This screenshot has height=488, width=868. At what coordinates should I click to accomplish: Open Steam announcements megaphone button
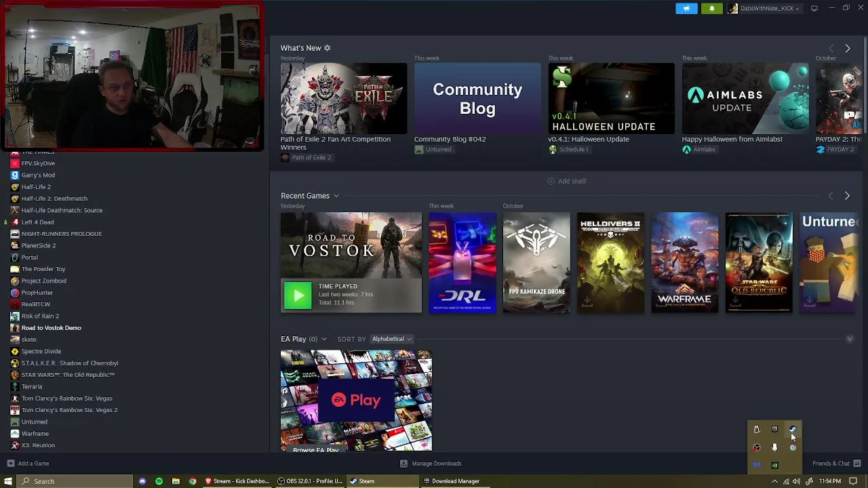point(686,8)
